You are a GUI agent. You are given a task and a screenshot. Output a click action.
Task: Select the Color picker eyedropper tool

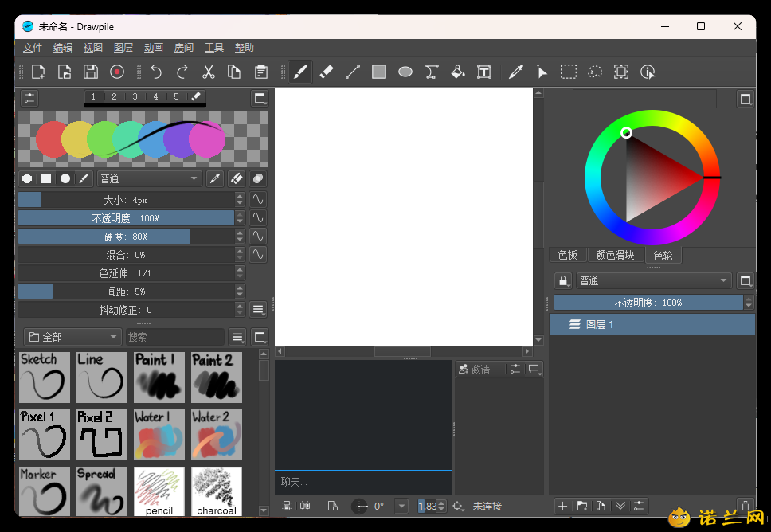pyautogui.click(x=516, y=72)
